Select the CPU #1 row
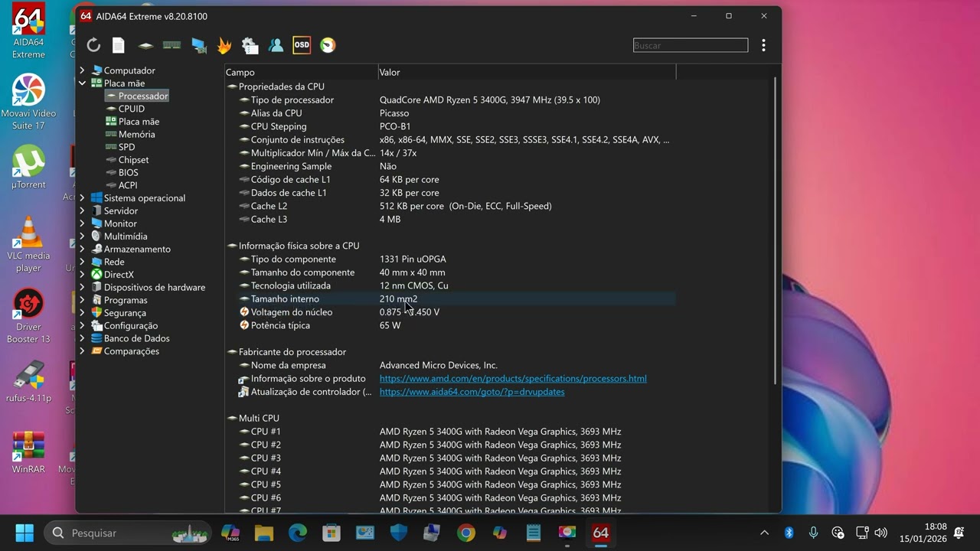The height and width of the screenshot is (551, 980). click(450, 432)
